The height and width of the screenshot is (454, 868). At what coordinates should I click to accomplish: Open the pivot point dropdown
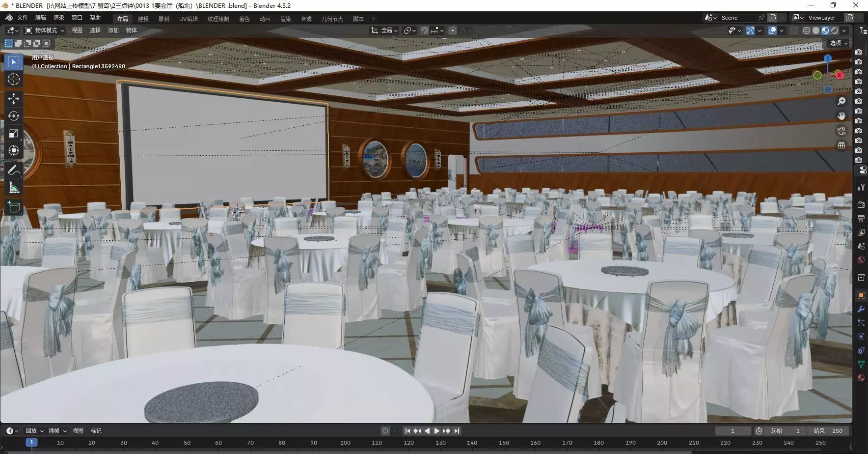pyautogui.click(x=409, y=30)
